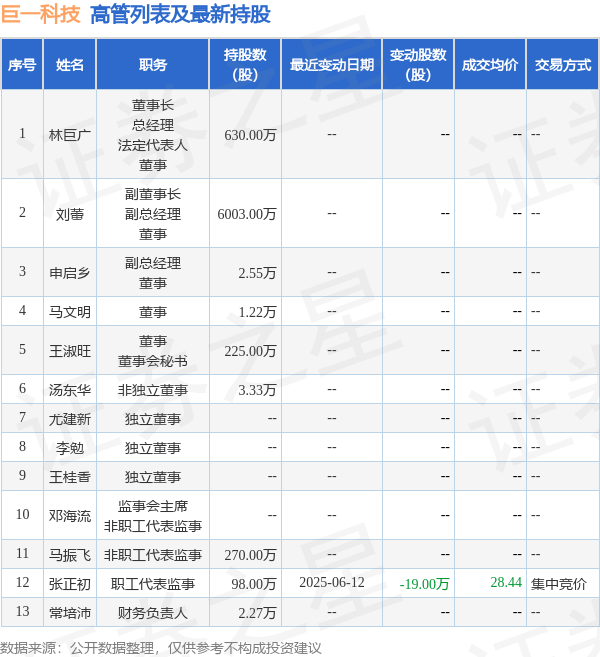Image resolution: width=600 pixels, height=657 pixels.
Task: Click the change date 2025-06-12
Action: 332,582
